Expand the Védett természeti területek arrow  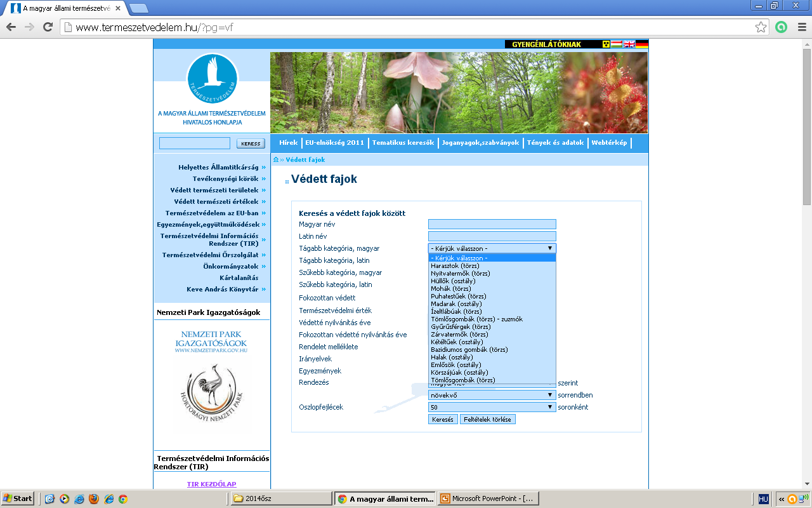click(x=263, y=190)
